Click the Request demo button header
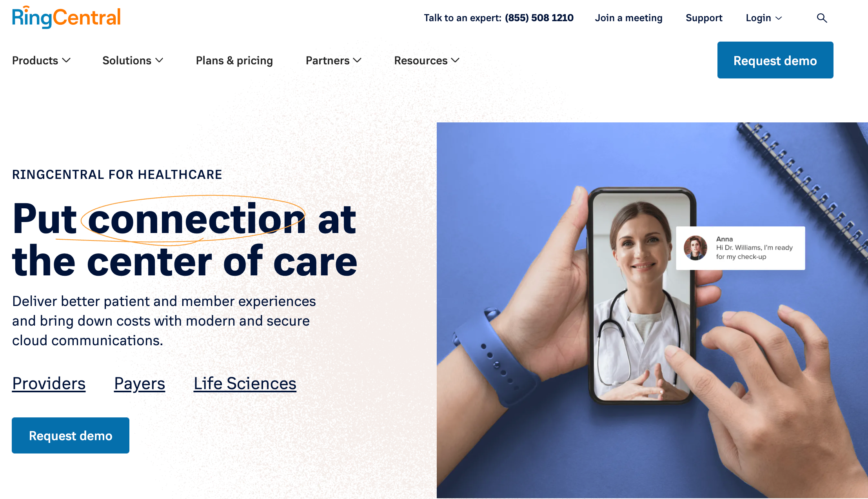 tap(774, 60)
